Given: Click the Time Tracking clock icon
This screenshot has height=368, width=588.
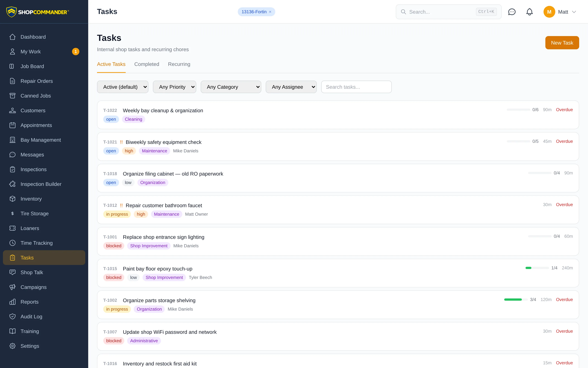Looking at the screenshot, I should 12,243.
